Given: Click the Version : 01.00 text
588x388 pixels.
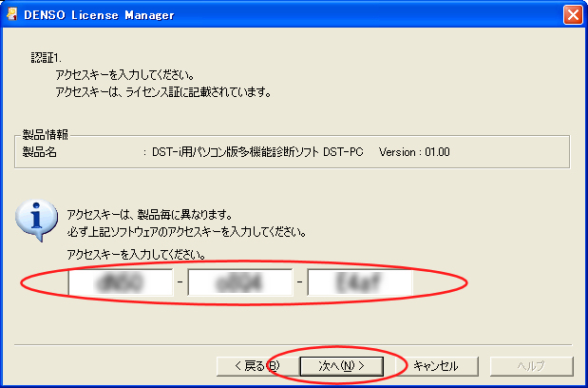Looking at the screenshot, I should click(414, 152).
